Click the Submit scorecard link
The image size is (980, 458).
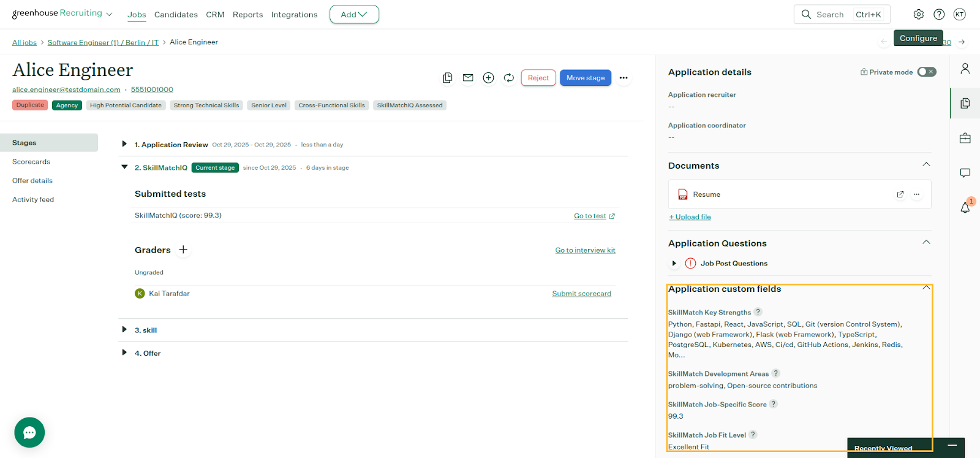581,294
